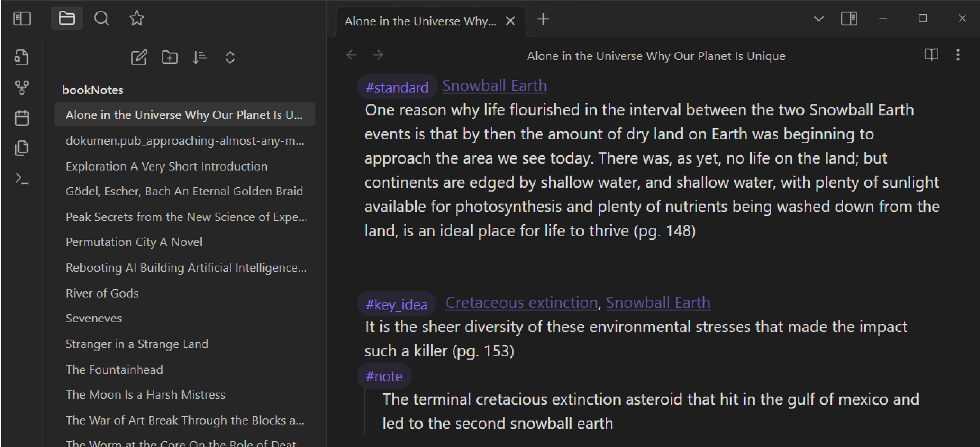Open the sort order dropdown

[x=200, y=57]
